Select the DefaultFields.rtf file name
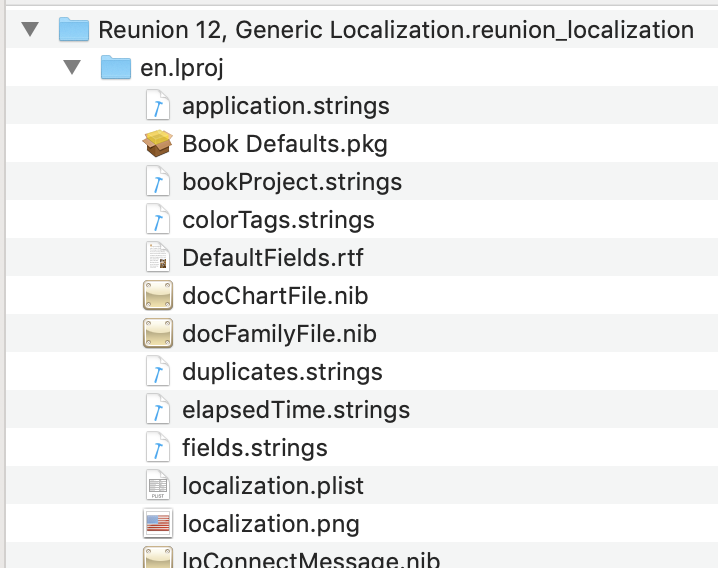This screenshot has width=718, height=568. pos(273,258)
